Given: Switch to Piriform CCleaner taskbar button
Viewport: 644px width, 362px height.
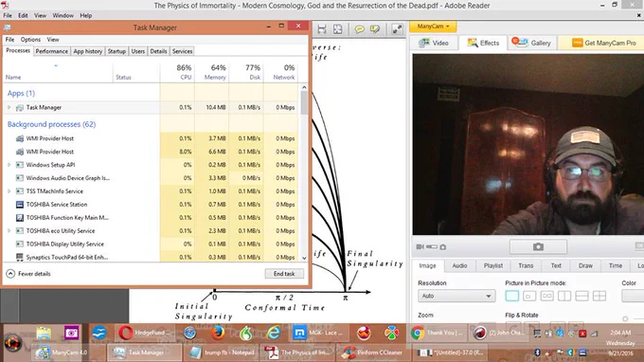Looking at the screenshot, I should (373, 353).
